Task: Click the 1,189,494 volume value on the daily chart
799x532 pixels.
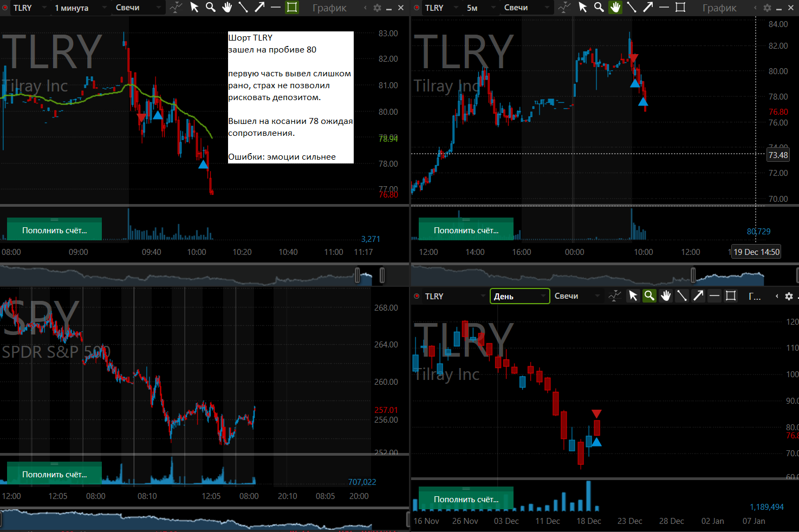Action: click(766, 507)
